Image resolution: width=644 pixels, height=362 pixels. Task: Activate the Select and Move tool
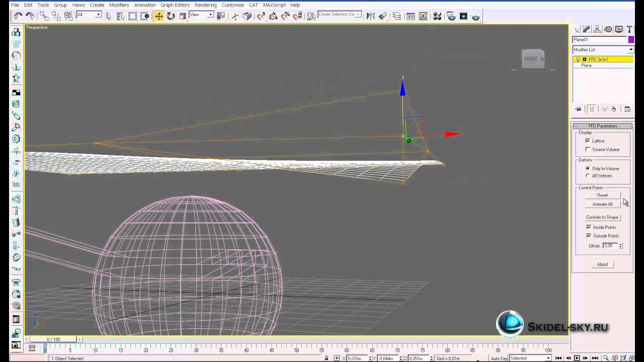point(159,16)
